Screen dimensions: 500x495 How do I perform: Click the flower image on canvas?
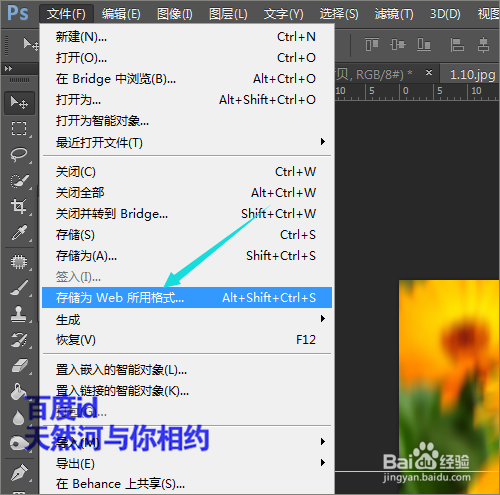pyautogui.click(x=449, y=387)
